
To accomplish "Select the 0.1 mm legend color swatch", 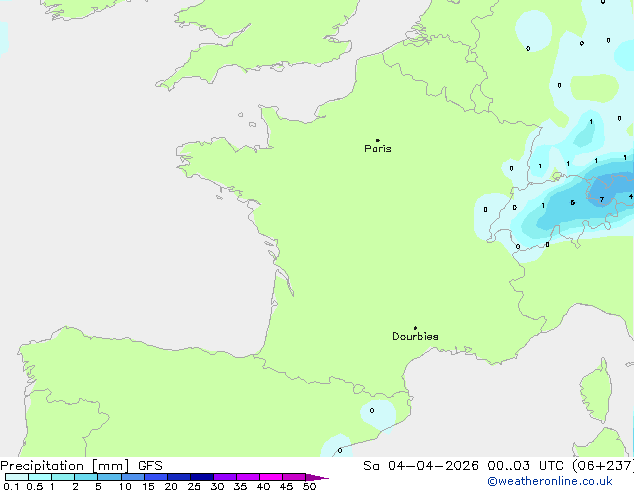I will coord(17,477).
